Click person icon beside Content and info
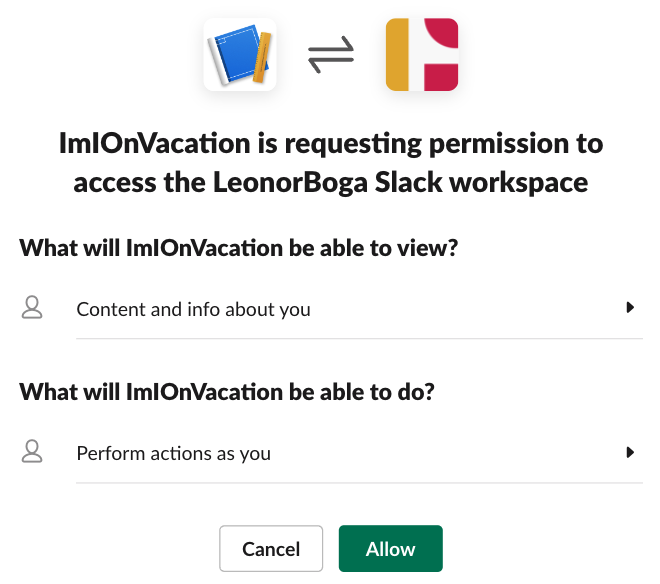This screenshot has height=584, width=660. tap(32, 307)
